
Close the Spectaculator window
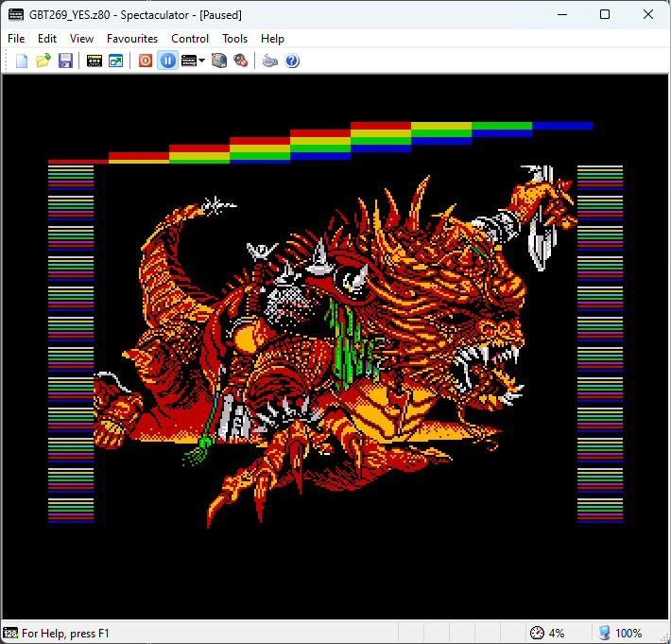pyautogui.click(x=648, y=14)
